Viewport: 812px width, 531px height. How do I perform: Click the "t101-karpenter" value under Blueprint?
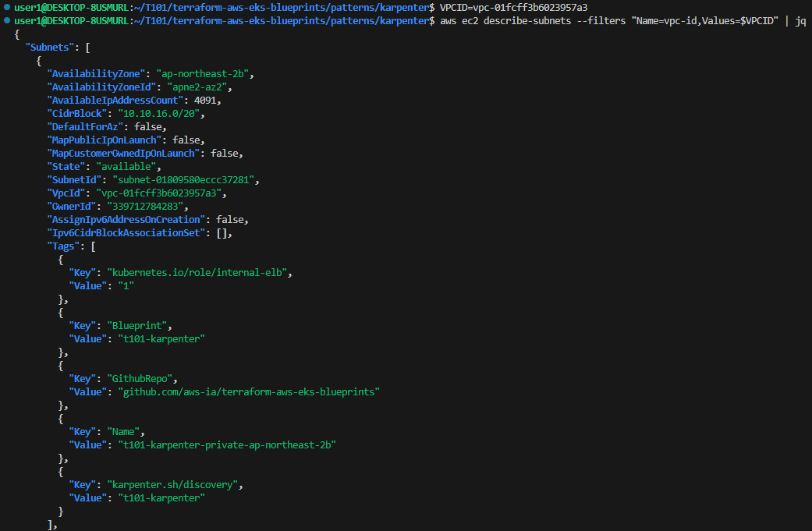point(161,339)
